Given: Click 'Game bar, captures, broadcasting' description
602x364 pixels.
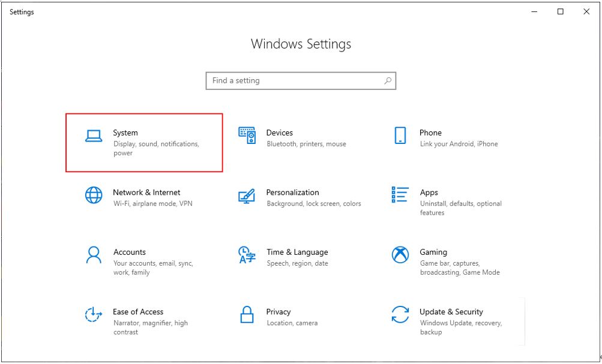Looking at the screenshot, I should 460,267.
